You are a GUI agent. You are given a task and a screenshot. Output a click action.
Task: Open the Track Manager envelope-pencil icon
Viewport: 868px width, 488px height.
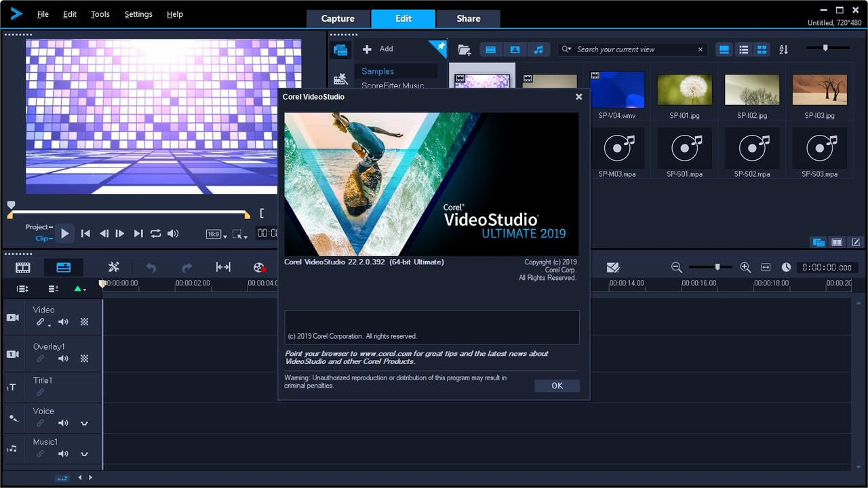[x=613, y=268]
